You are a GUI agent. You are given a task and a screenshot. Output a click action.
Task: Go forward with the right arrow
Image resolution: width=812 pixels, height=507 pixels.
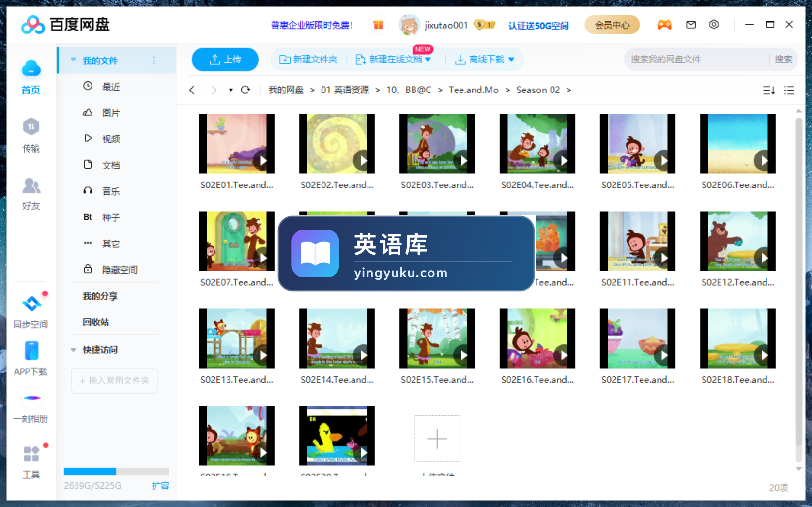tap(214, 90)
